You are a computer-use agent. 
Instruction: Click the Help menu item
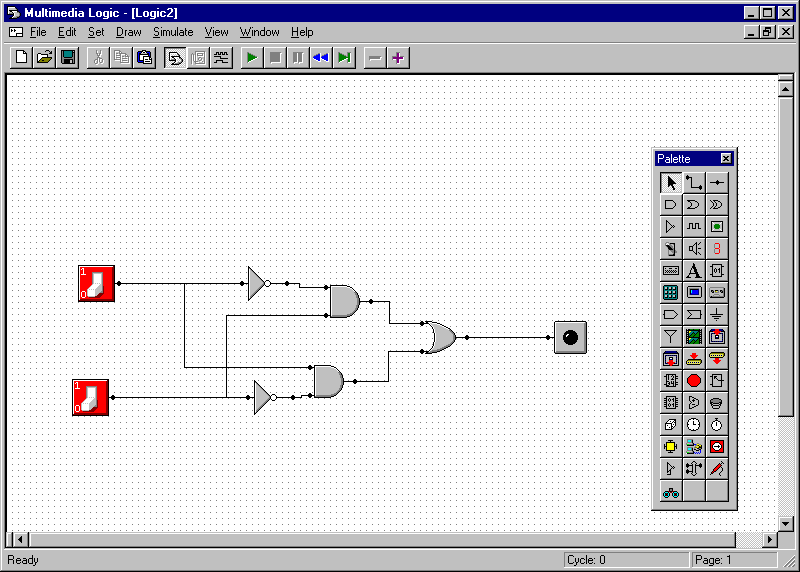(302, 32)
